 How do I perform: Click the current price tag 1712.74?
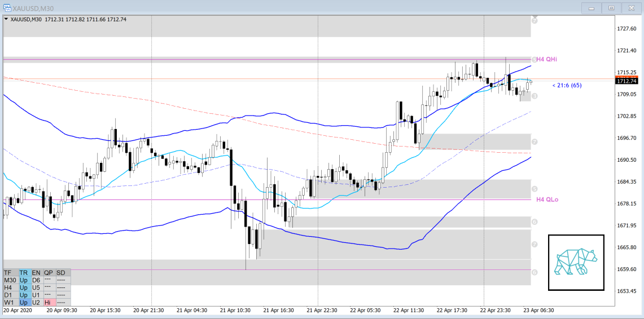[627, 81]
